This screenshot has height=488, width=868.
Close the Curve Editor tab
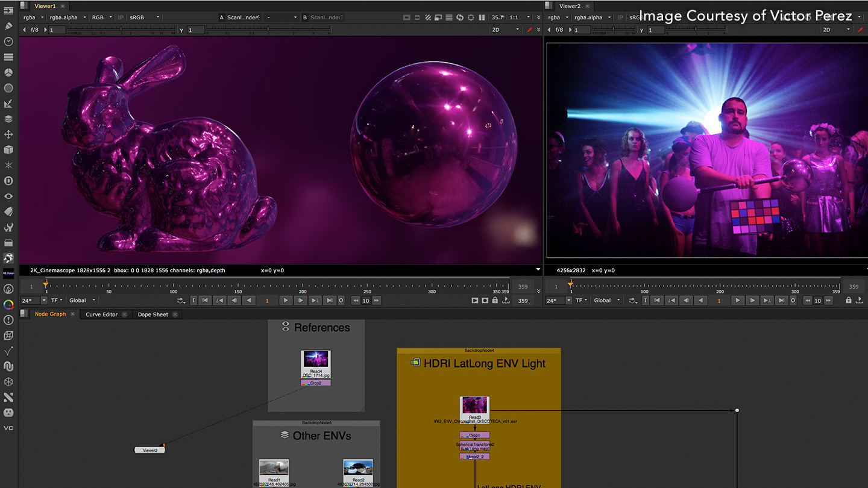125,314
